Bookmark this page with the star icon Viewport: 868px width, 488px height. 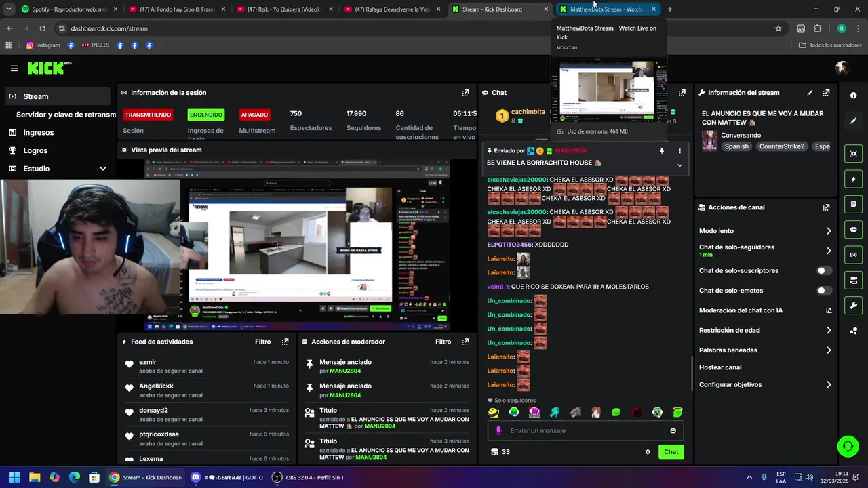pyautogui.click(x=778, y=28)
